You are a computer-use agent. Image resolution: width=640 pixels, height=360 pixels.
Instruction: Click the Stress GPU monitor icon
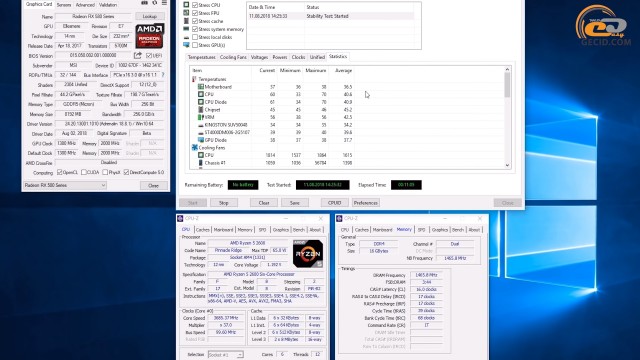tap(186, 45)
